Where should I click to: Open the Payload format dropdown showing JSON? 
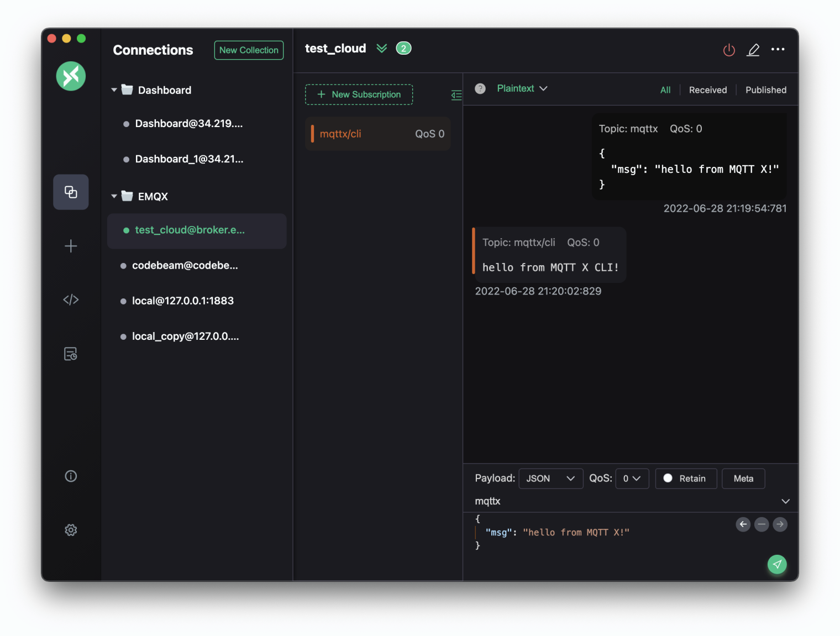(x=550, y=479)
